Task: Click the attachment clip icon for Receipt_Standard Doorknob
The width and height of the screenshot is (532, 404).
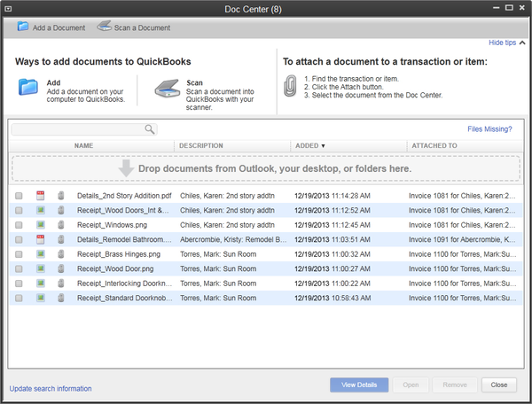Action: [61, 298]
